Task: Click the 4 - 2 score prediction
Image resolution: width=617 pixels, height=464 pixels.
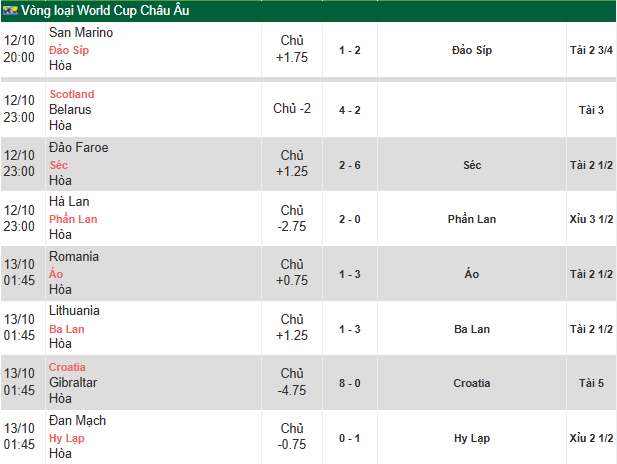Action: point(350,110)
